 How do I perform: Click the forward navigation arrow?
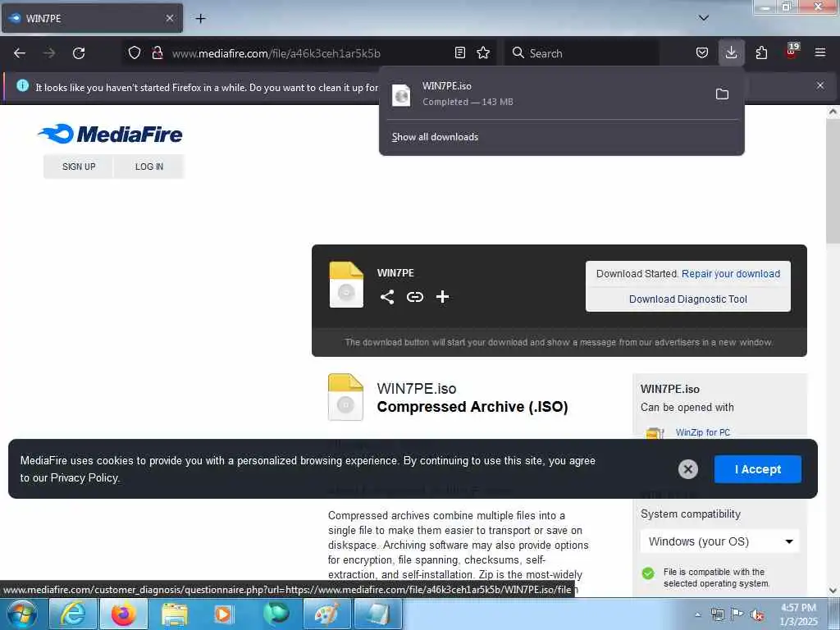(49, 53)
